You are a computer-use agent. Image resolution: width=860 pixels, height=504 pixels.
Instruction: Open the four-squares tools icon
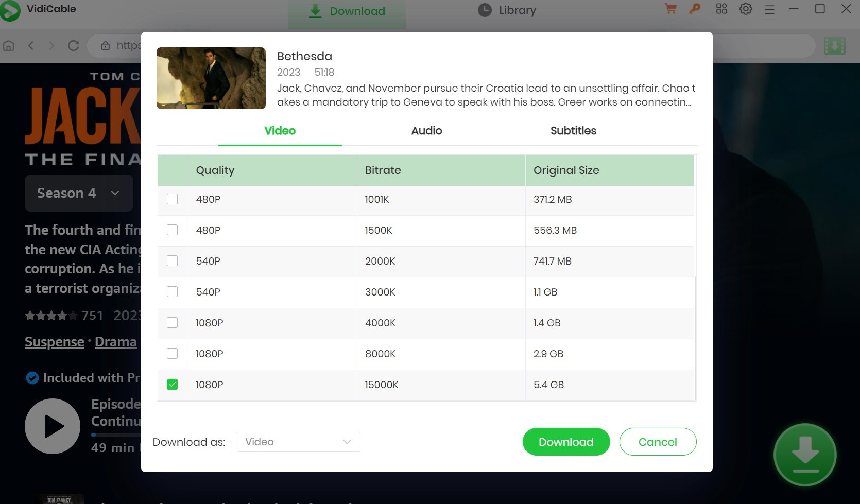pyautogui.click(x=721, y=9)
